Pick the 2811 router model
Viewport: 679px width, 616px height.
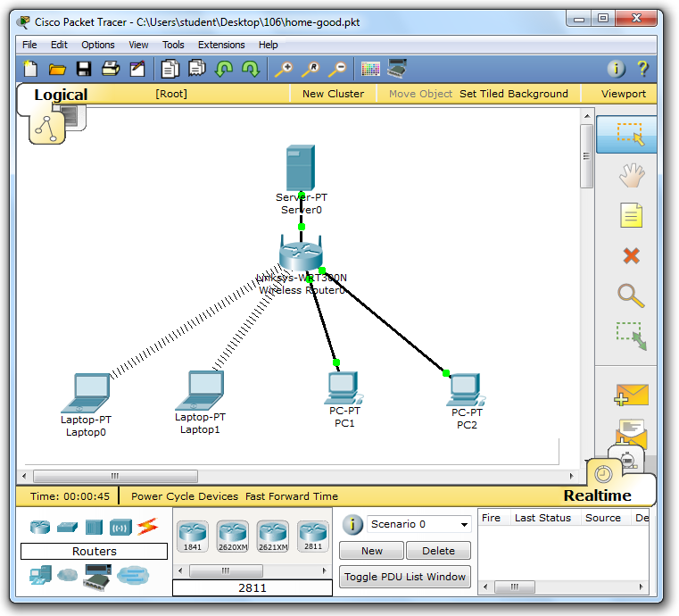tap(313, 537)
